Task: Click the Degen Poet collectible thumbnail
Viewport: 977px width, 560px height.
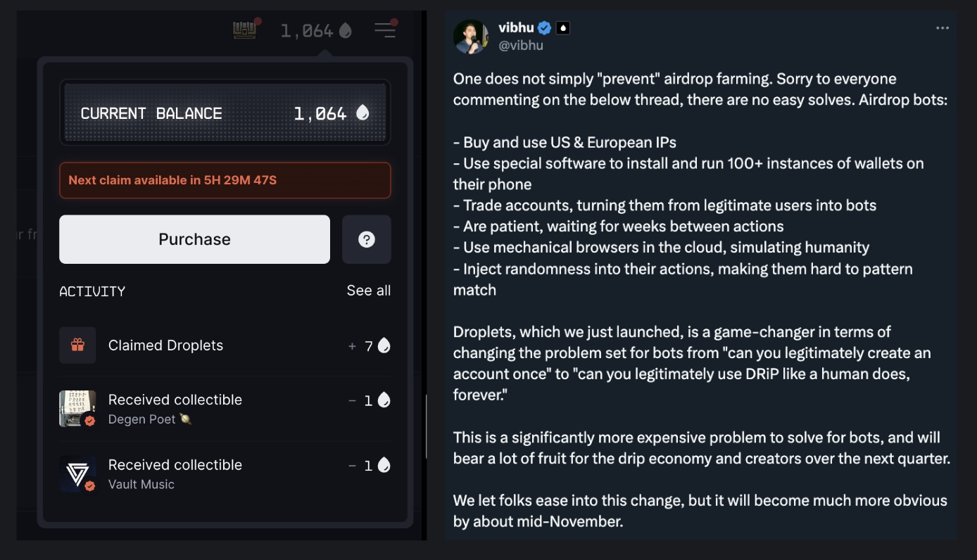Action: tap(77, 409)
